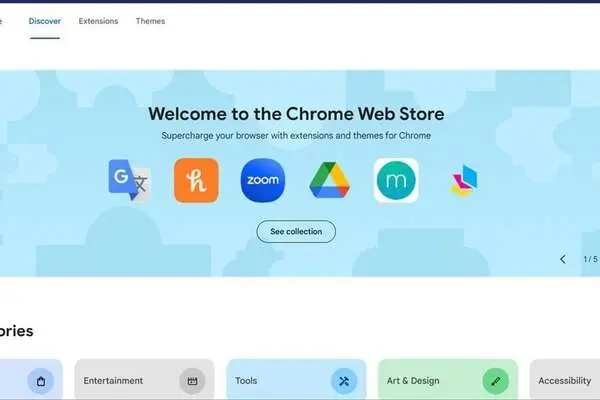Click the Welcome to the Chrome Web Store heading
600x400 pixels.
pyautogui.click(x=296, y=114)
